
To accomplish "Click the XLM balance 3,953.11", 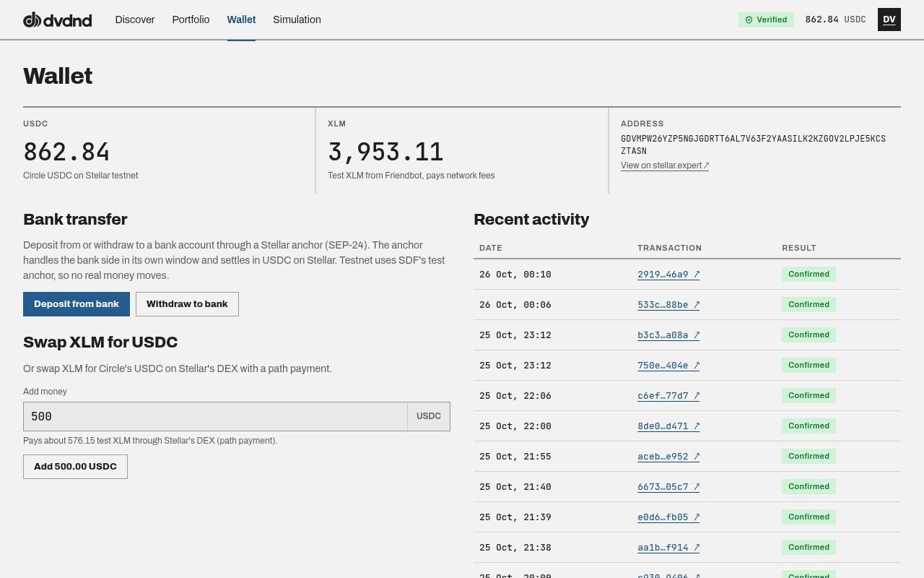I will tap(385, 152).
